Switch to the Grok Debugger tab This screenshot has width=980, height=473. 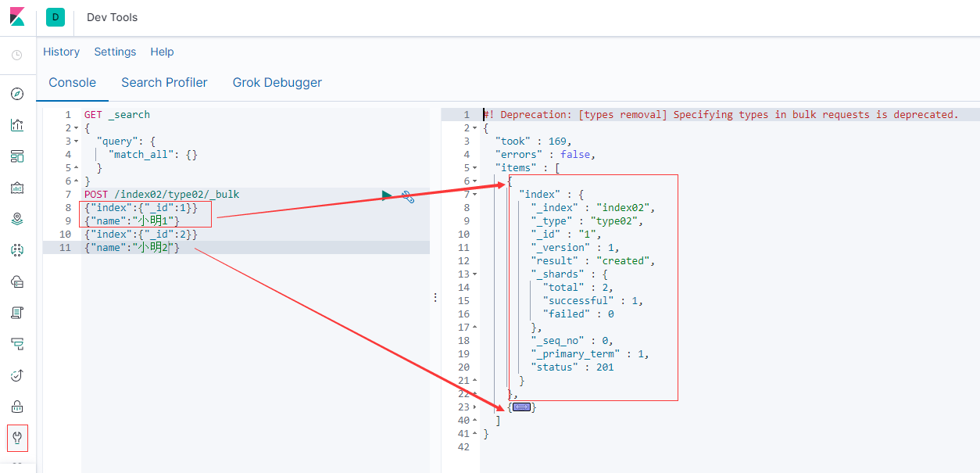(x=277, y=82)
